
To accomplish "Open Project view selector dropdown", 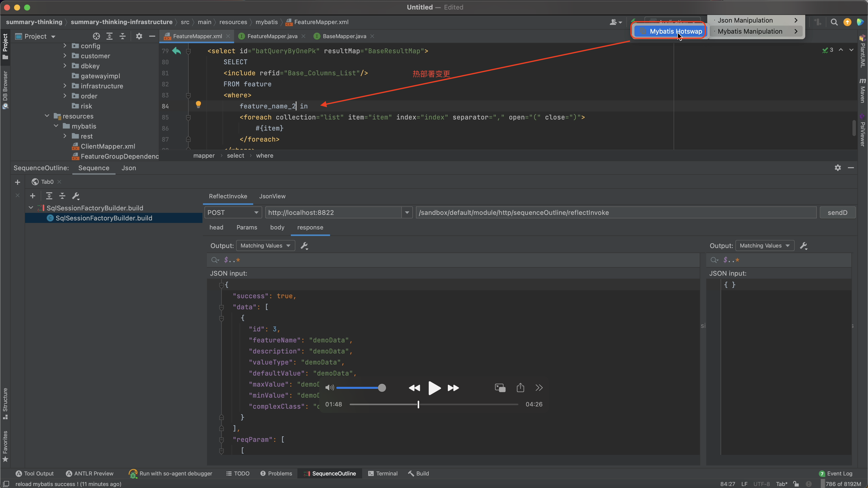I will [36, 36].
